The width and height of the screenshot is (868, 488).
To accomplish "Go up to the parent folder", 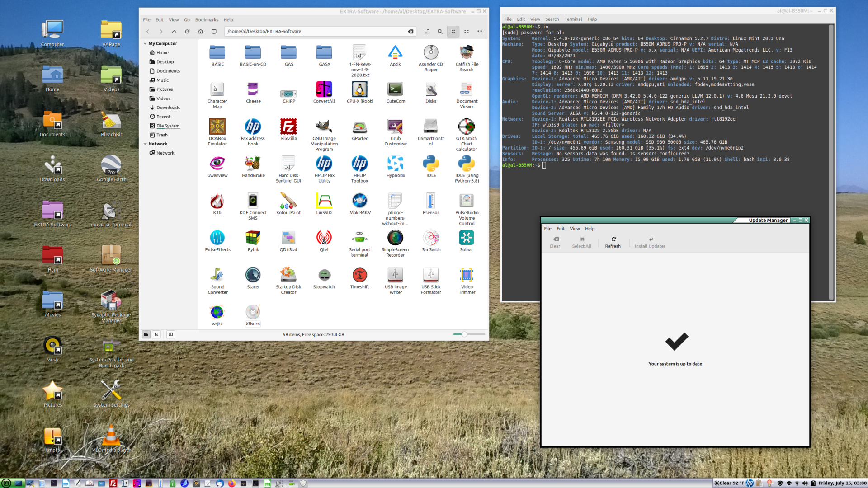I will point(174,32).
